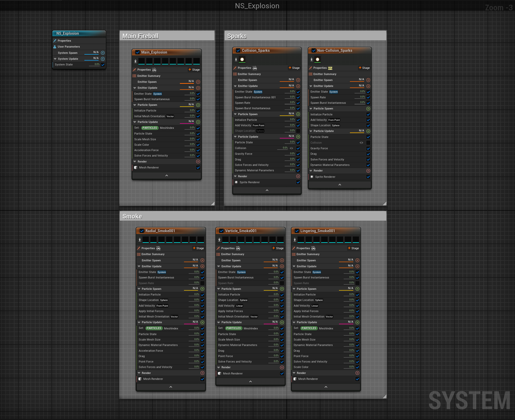Click add module icon on Main_Explosion Particle Spawn

[198, 105]
